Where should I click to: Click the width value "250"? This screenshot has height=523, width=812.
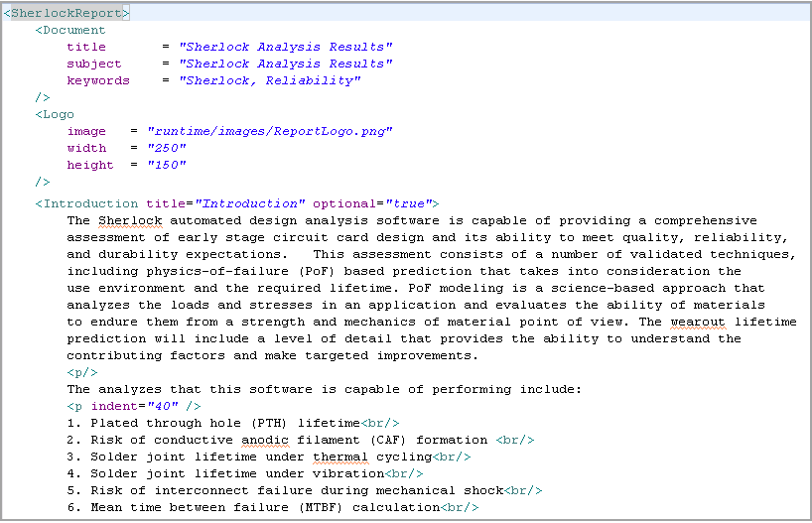point(166,148)
